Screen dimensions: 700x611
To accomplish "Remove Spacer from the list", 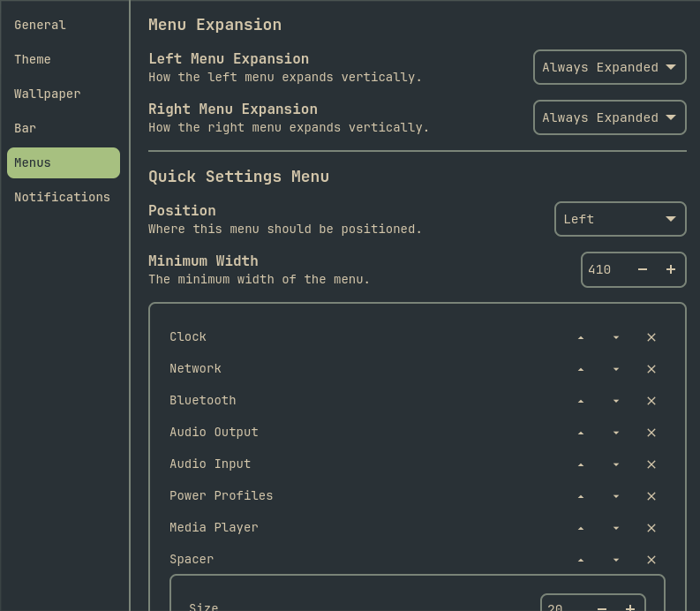I will 651,560.
